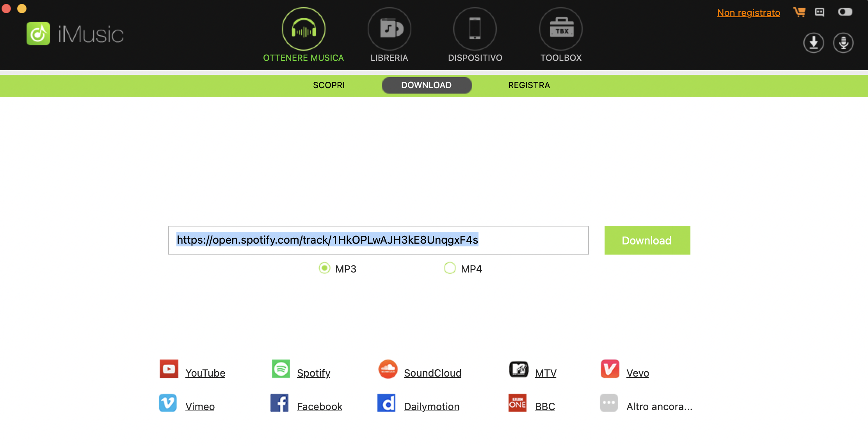Open the Spotify link
The image size is (868, 446).
tap(314, 373)
